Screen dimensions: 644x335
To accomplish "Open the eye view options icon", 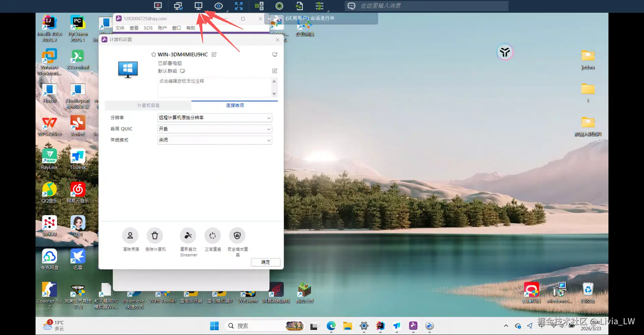I will click(219, 6).
